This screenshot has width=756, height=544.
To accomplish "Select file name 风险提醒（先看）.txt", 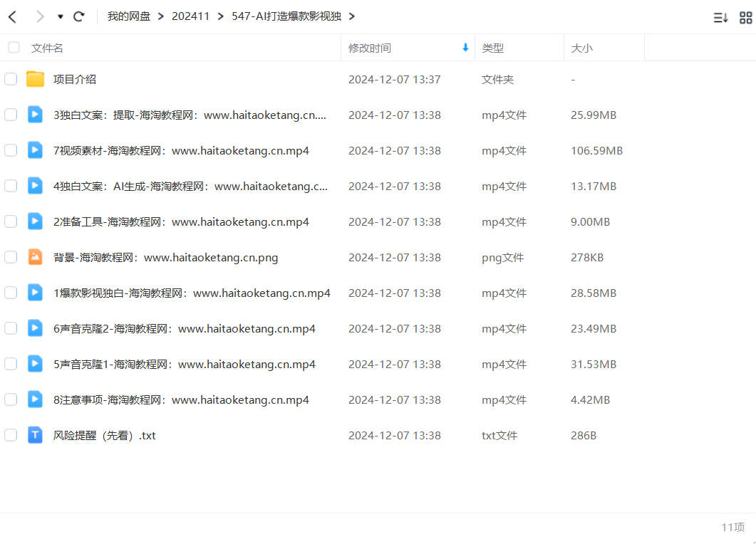I will [104, 436].
